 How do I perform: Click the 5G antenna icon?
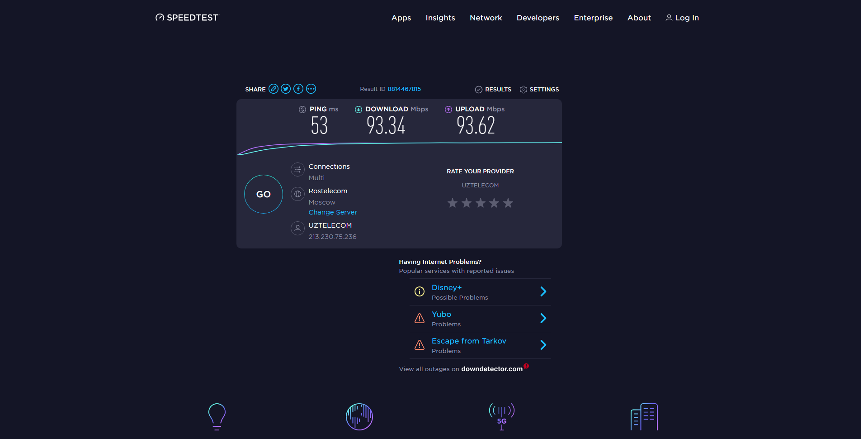click(x=502, y=416)
